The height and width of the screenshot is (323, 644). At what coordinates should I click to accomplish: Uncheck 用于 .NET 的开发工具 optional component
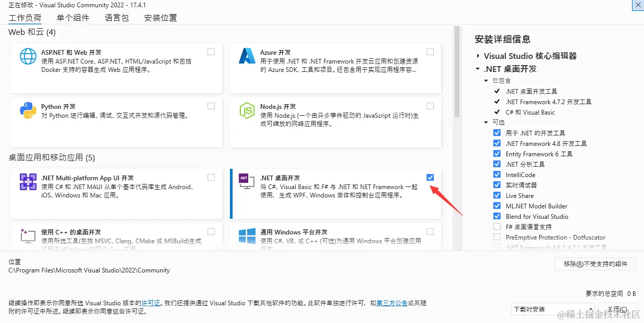tap(497, 133)
